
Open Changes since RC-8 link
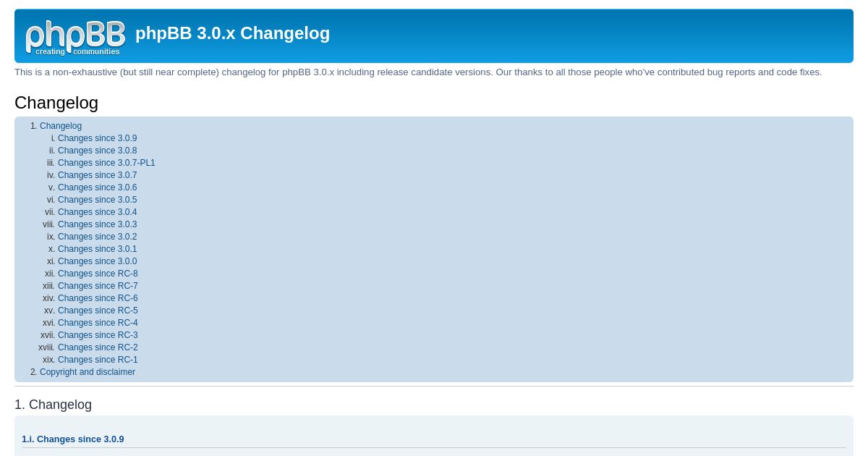(98, 274)
